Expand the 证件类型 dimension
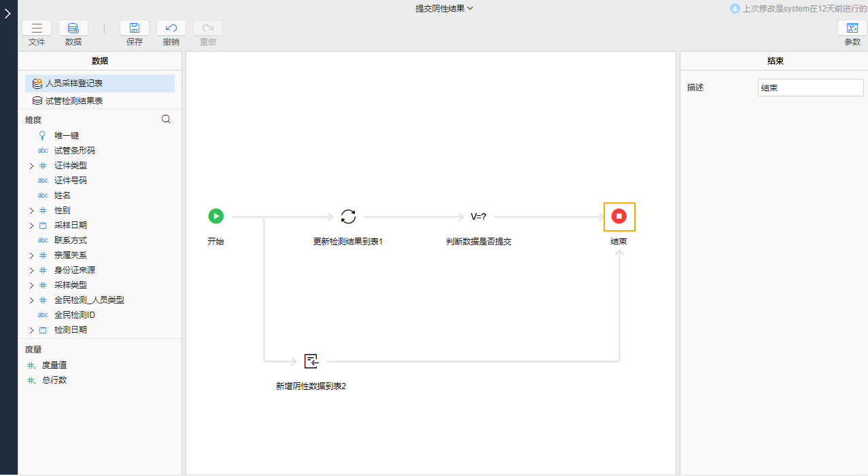This screenshot has width=868, height=476. tap(31, 165)
